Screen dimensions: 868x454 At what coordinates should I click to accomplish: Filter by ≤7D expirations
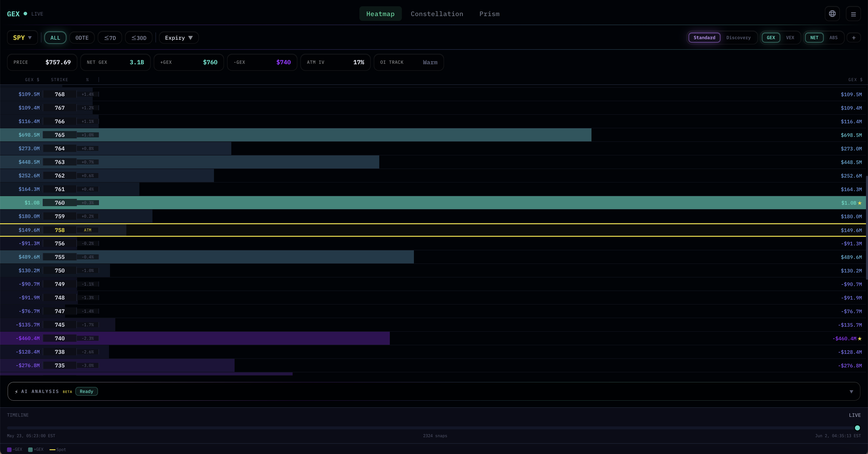coord(110,38)
